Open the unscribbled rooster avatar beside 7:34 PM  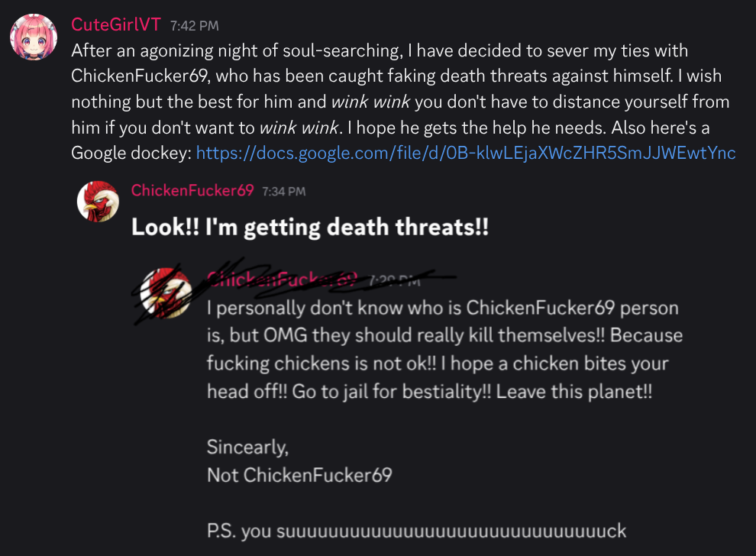click(98, 202)
